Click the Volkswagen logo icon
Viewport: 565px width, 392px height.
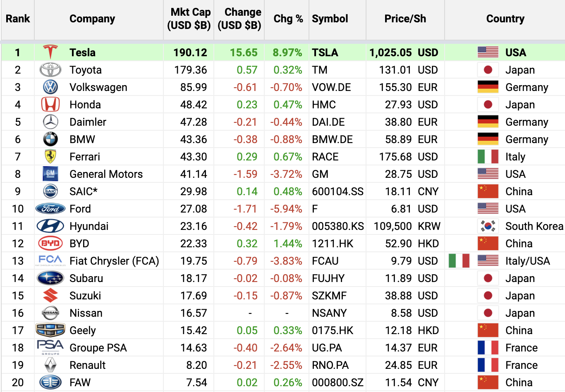(x=50, y=87)
